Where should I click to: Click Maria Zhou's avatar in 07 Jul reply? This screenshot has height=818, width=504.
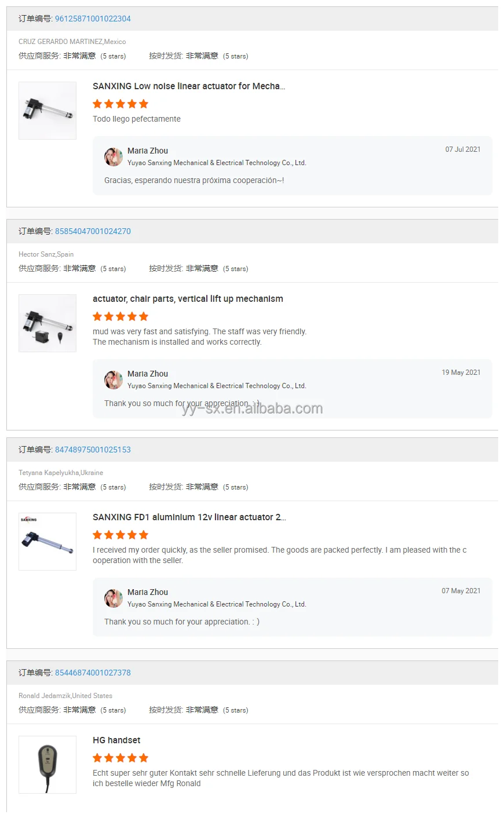pyautogui.click(x=114, y=156)
